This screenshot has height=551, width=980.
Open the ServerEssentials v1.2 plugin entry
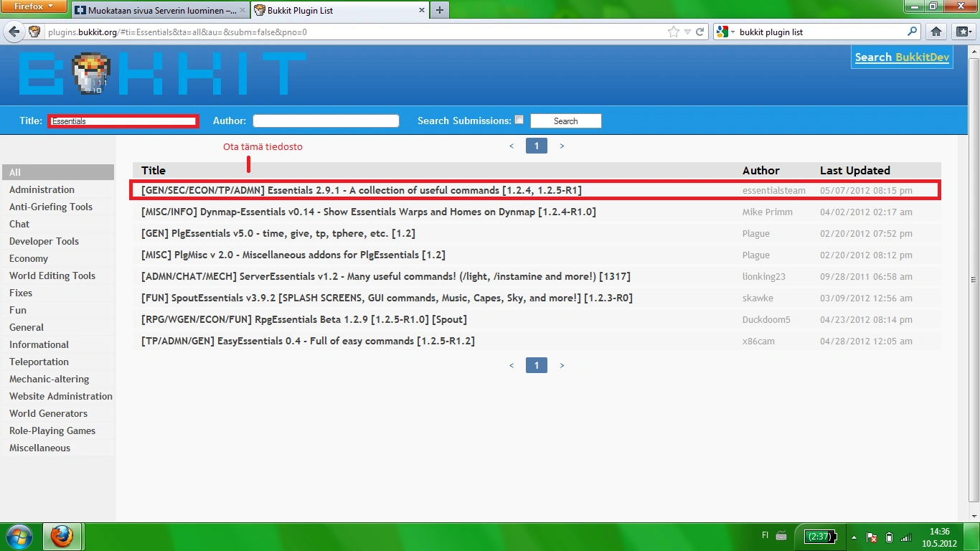point(386,276)
